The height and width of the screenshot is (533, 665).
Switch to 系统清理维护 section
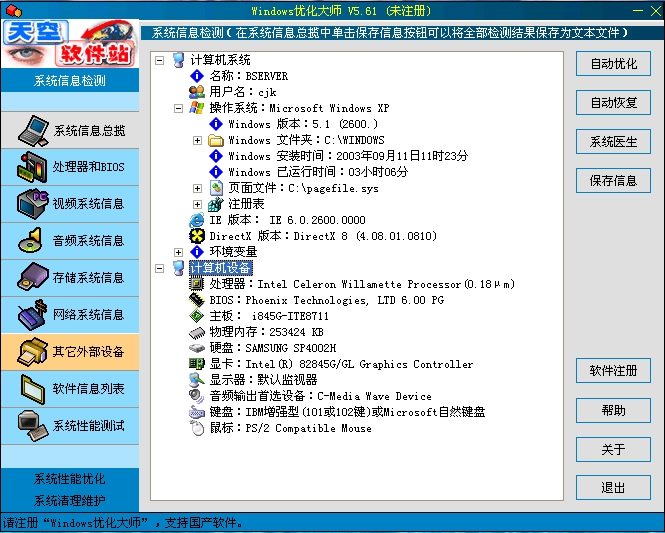[x=70, y=500]
